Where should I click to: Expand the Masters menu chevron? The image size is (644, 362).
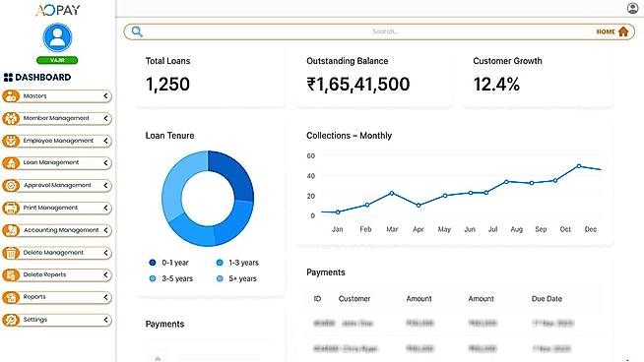click(106, 96)
